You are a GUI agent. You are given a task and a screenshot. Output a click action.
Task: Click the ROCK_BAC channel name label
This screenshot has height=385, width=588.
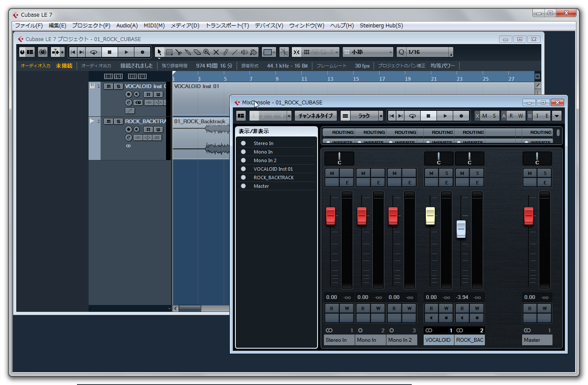(x=469, y=340)
